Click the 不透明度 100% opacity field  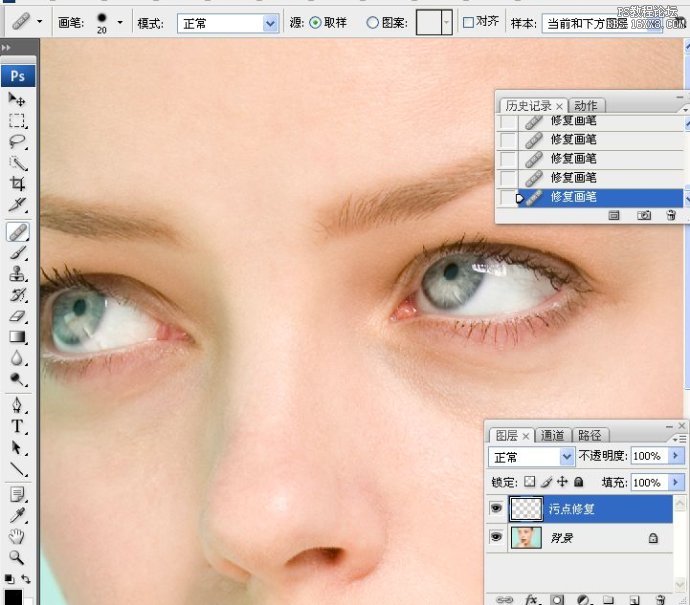(x=650, y=456)
